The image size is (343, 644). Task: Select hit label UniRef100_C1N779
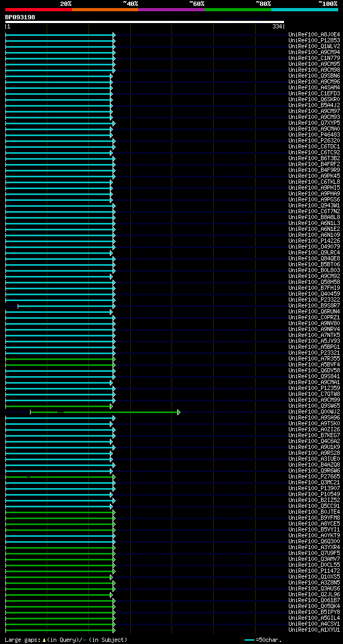tap(314, 58)
